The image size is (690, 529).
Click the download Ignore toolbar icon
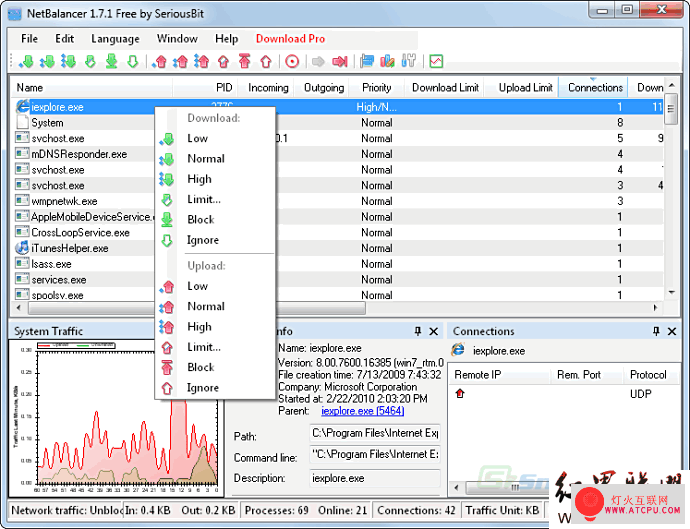click(x=132, y=61)
